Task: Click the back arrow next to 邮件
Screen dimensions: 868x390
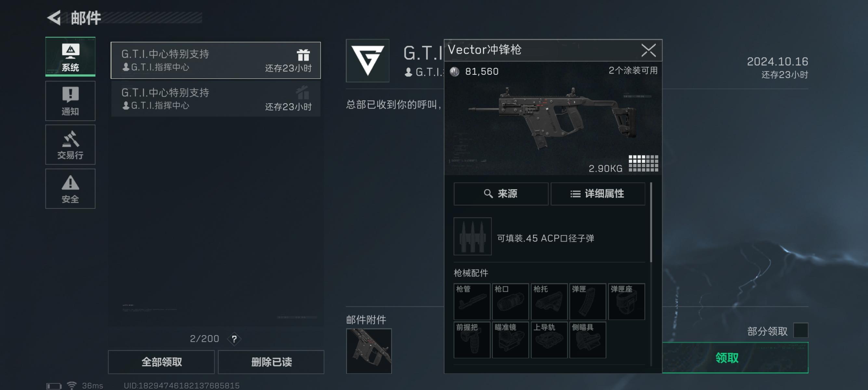Action: tap(54, 18)
